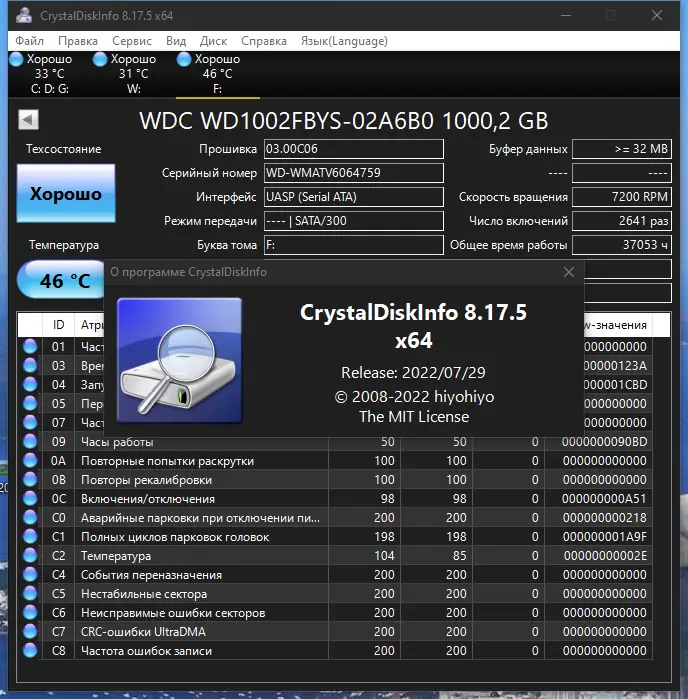The width and height of the screenshot is (688, 699).
Task: Open the Правка menu
Action: (x=78, y=41)
